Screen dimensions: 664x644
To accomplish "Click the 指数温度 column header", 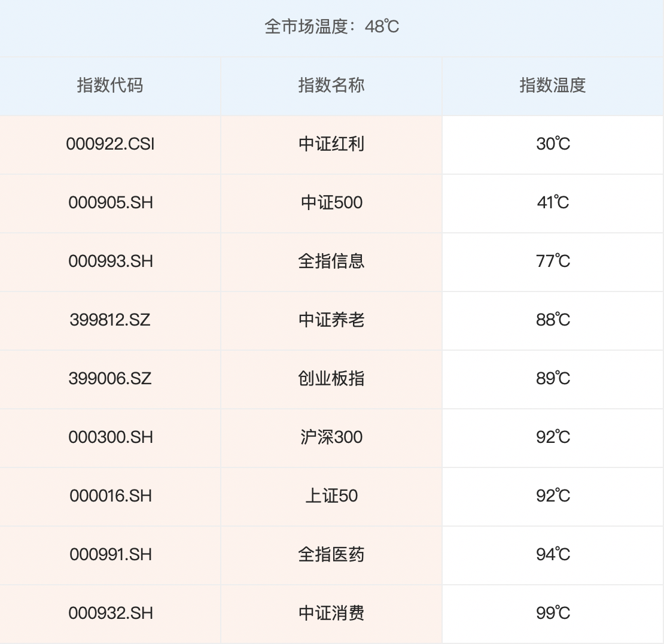I will tap(553, 86).
